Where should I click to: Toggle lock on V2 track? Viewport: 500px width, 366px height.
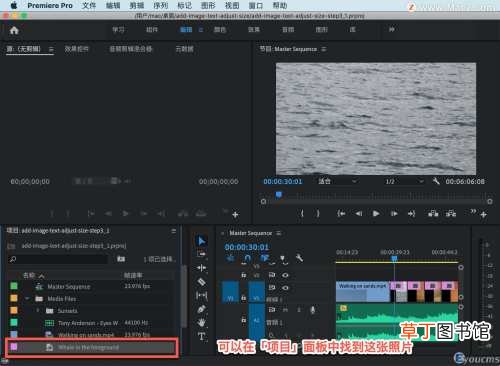point(244,275)
